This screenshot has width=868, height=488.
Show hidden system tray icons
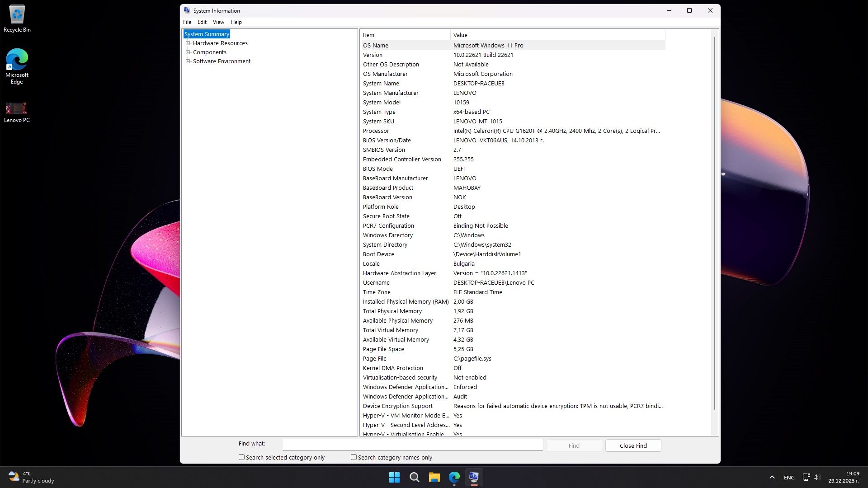click(772, 477)
